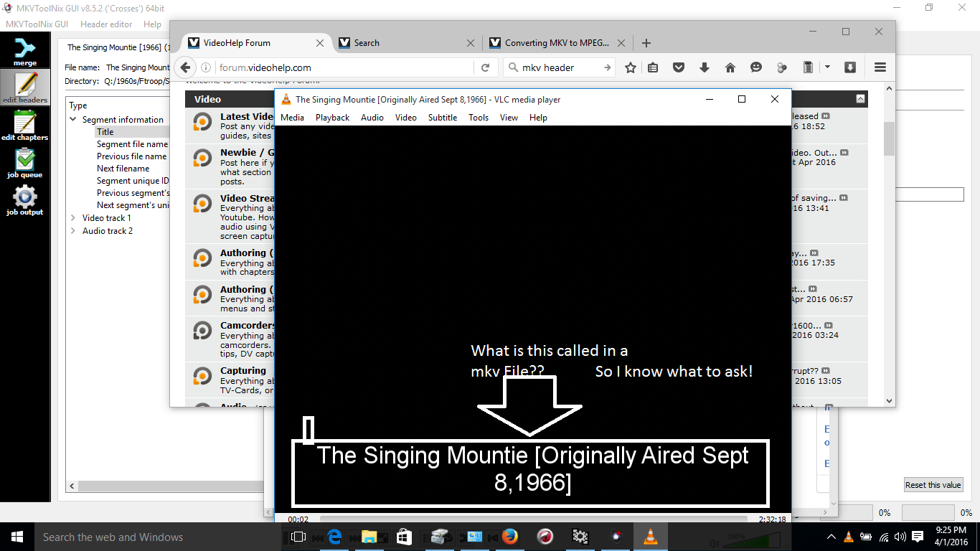Open the Windows Start menu
The height and width of the screenshot is (551, 980).
tap(17, 537)
